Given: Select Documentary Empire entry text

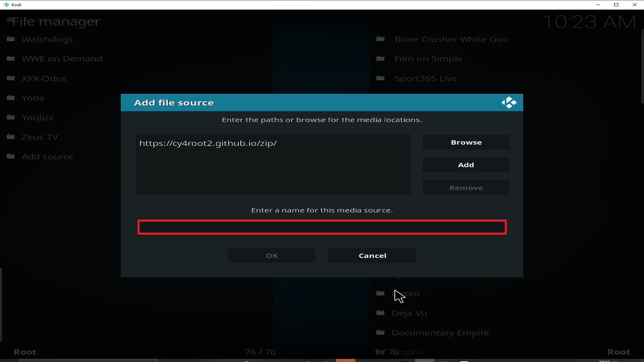Looking at the screenshot, I should click(x=440, y=333).
